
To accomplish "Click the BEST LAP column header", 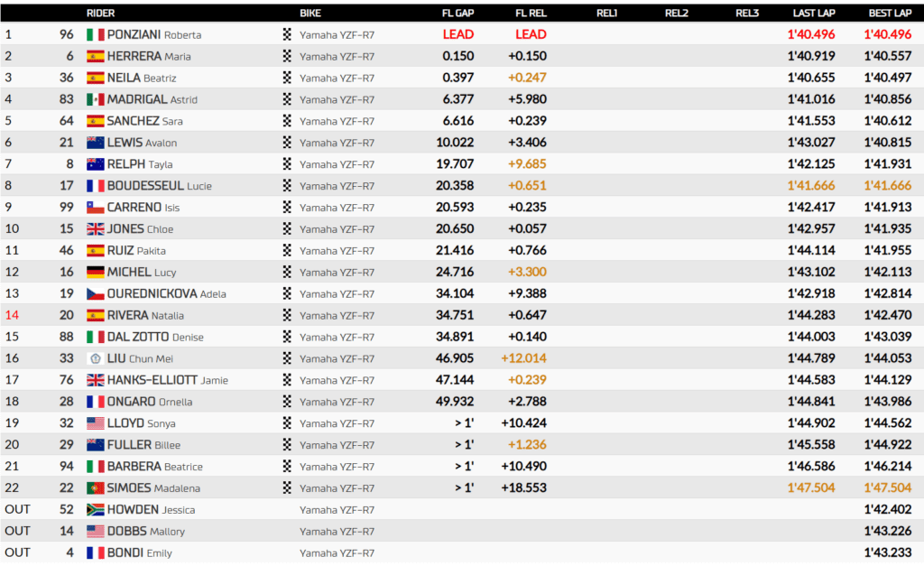I will [890, 13].
